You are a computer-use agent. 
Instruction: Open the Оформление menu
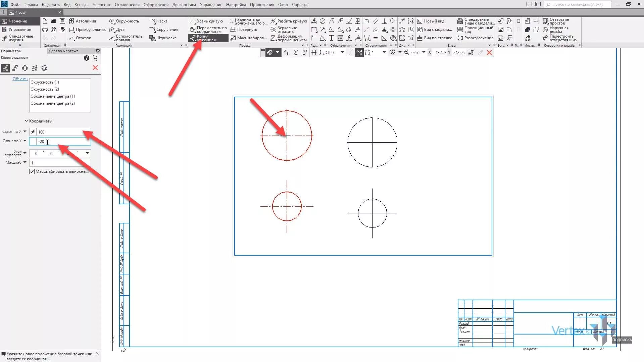(x=156, y=4)
